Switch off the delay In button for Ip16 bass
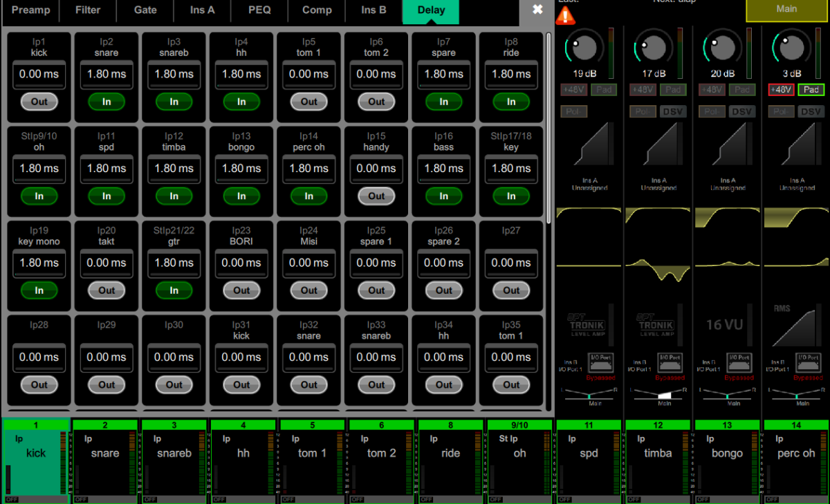 click(x=443, y=196)
